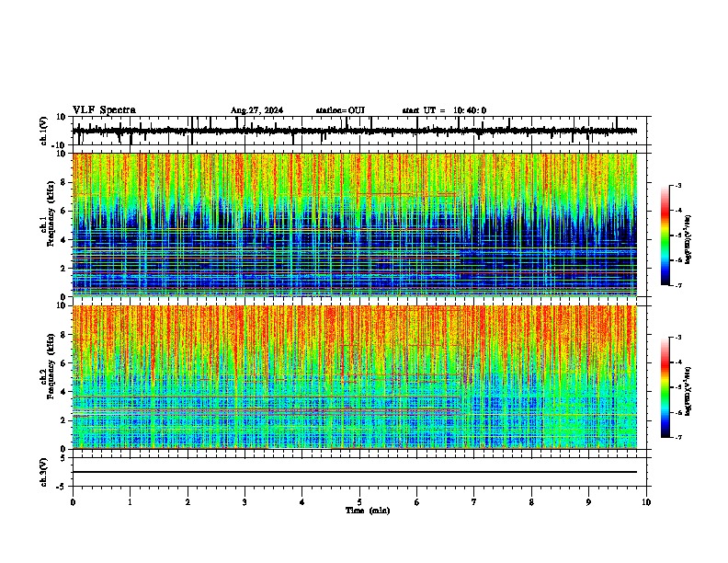Click the "5" tick on ch.3(V) axis
This screenshot has height=563, width=728.
pyautogui.click(x=63, y=458)
